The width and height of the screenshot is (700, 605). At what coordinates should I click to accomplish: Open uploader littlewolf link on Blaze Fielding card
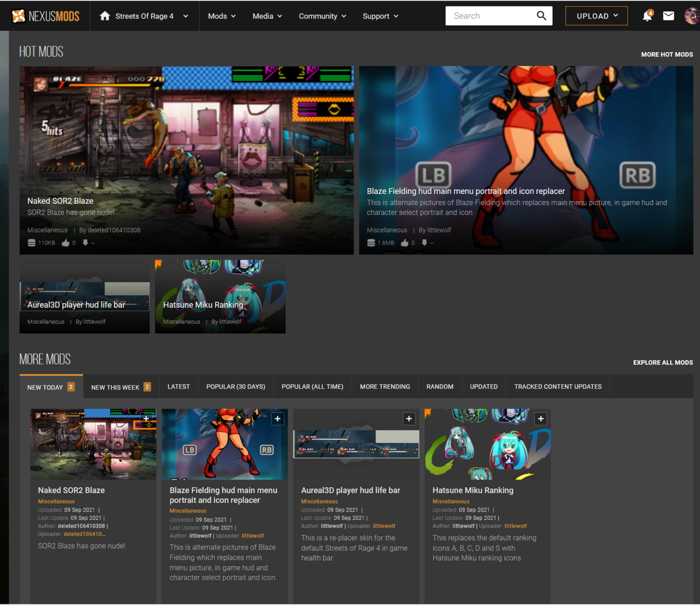tap(253, 536)
